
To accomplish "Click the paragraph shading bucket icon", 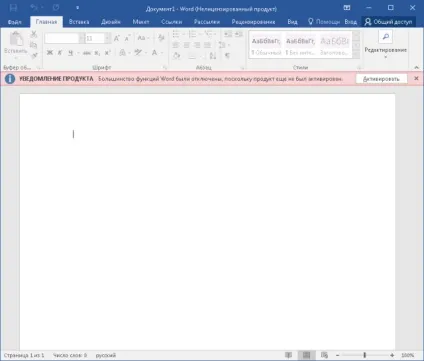I will tap(177, 56).
